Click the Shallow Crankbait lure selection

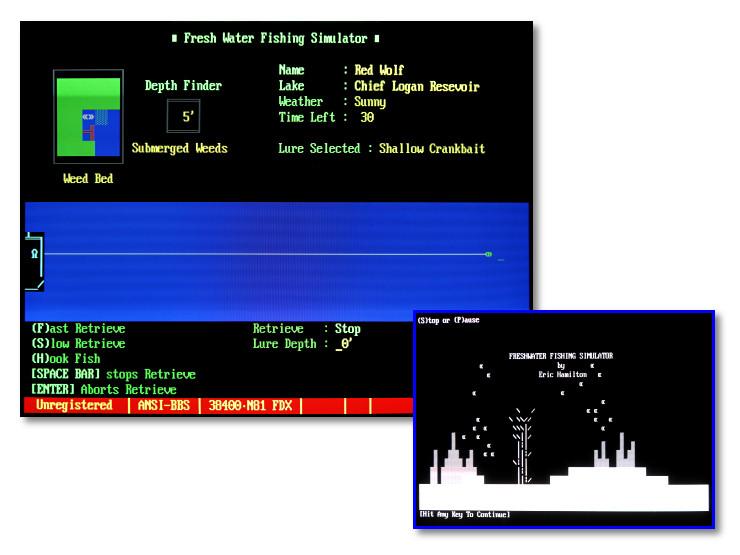point(432,149)
